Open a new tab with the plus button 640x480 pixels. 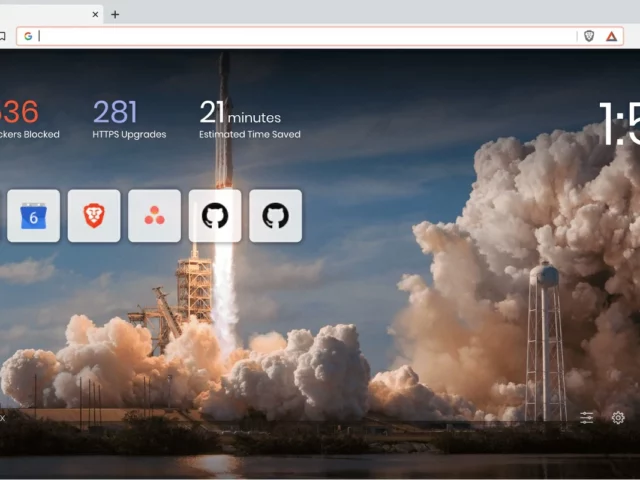pyautogui.click(x=115, y=14)
